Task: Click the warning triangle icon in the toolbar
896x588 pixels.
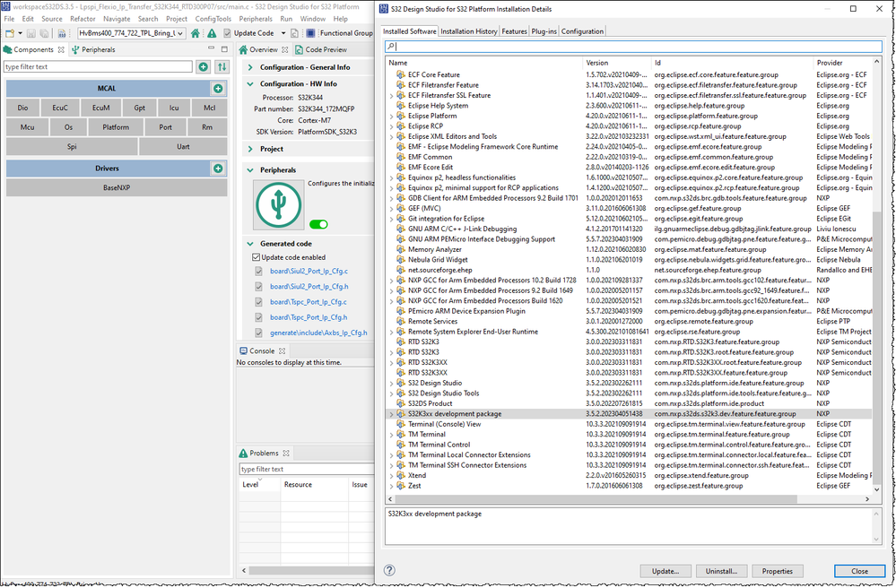Action: [x=211, y=33]
